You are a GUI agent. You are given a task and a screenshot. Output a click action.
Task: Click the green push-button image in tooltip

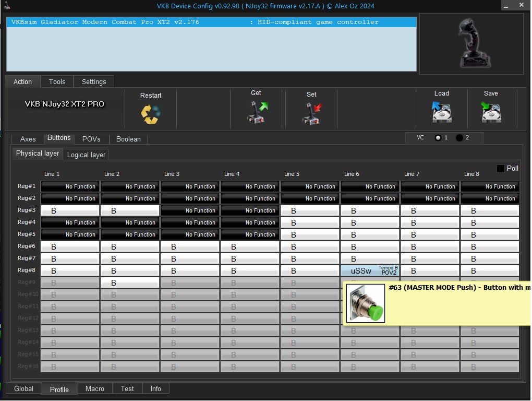tap(366, 303)
